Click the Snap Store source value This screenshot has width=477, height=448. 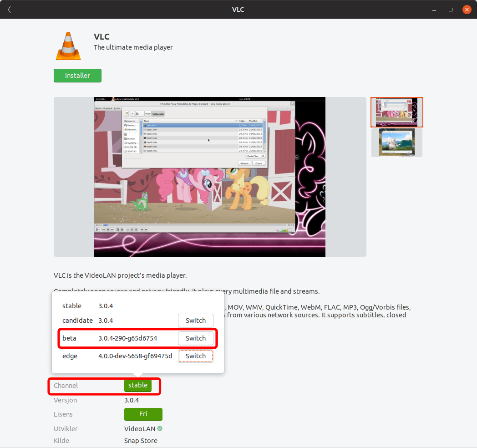click(141, 441)
